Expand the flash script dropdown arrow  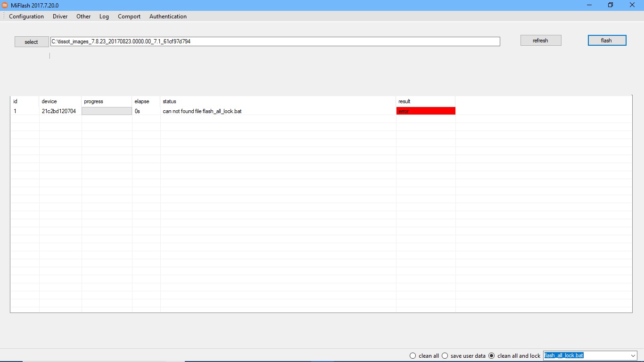[x=633, y=356]
